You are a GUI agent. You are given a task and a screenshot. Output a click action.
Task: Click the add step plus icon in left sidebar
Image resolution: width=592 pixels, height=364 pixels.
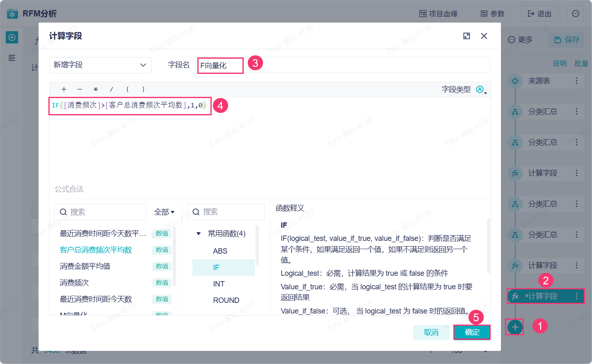(x=12, y=37)
